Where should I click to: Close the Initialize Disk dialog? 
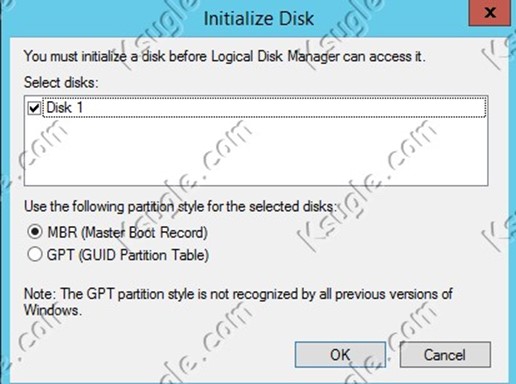click(490, 13)
